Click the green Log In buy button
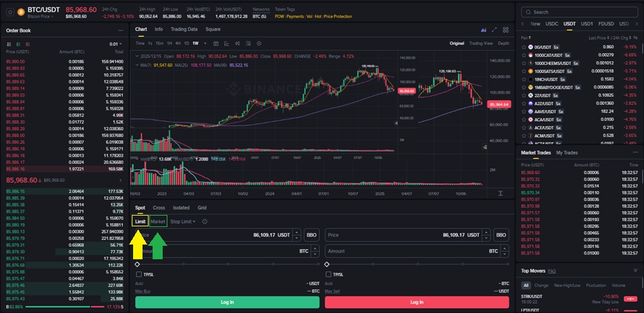The width and height of the screenshot is (644, 313). pyautogui.click(x=227, y=302)
